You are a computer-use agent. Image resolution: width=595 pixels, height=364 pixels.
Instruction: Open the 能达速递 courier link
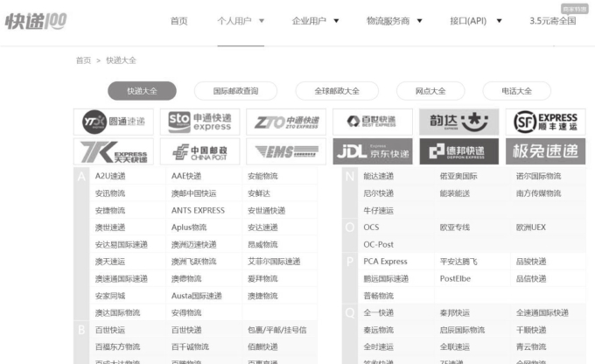point(379,176)
